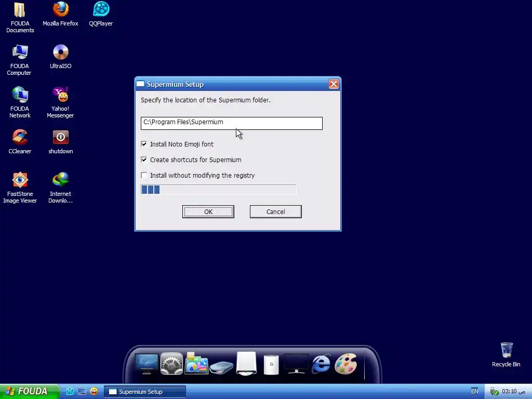Open the paint palette dock icon
Screen dimensions: 532x399
pyautogui.click(x=345, y=364)
